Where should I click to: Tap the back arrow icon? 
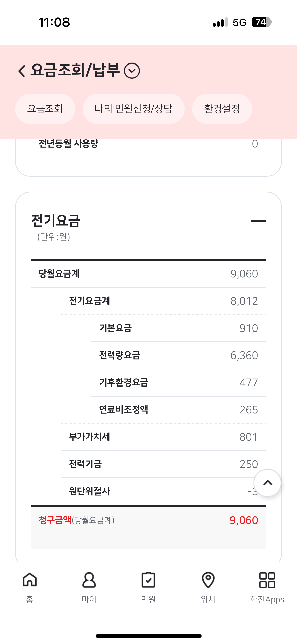point(22,71)
